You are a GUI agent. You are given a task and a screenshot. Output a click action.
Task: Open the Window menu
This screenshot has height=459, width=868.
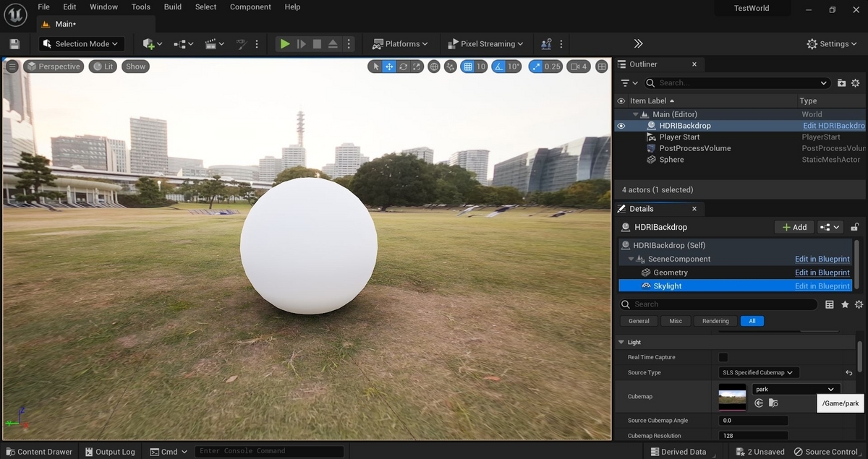104,7
